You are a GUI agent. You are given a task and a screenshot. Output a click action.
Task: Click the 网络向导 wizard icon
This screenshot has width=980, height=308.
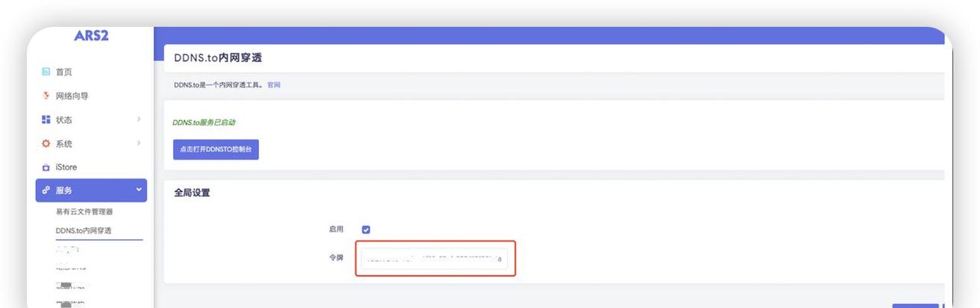(x=46, y=96)
